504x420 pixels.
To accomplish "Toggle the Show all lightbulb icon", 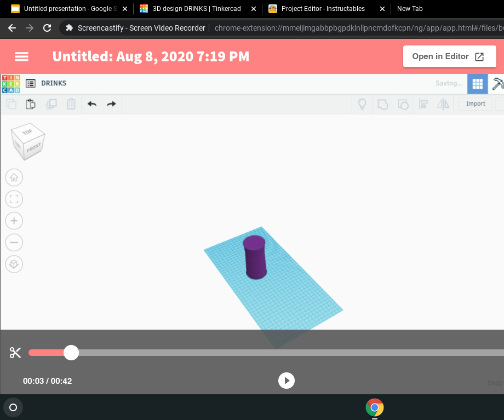I will pyautogui.click(x=362, y=104).
